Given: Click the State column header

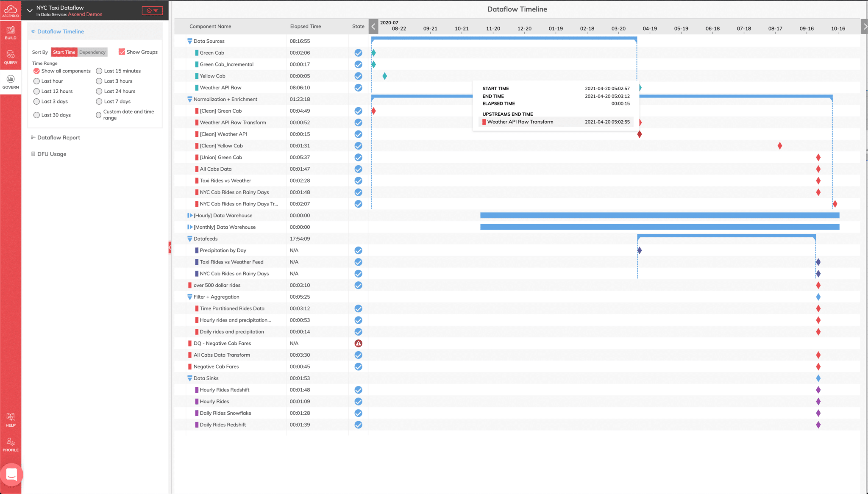Looking at the screenshot, I should tap(358, 26).
